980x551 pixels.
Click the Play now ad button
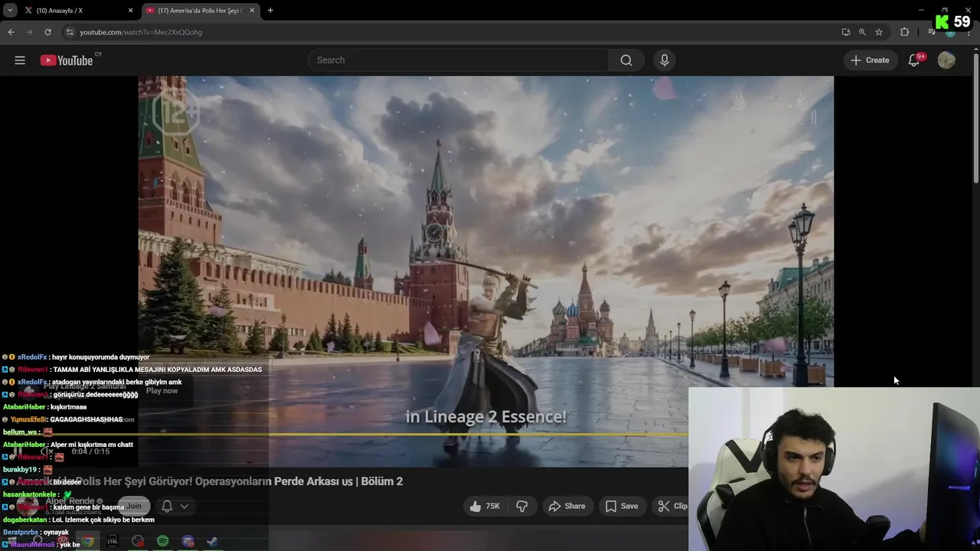point(162,390)
